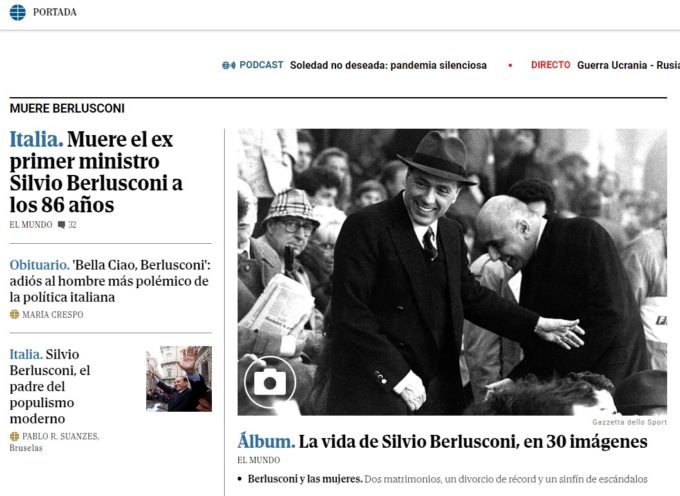Click the El Mundo globe logo
Viewport: 680px width, 496px height.
coord(18,12)
